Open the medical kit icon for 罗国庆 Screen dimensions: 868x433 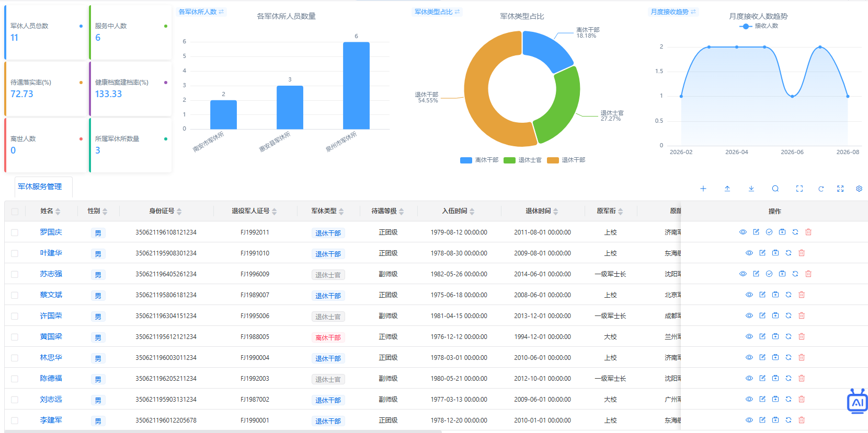782,232
